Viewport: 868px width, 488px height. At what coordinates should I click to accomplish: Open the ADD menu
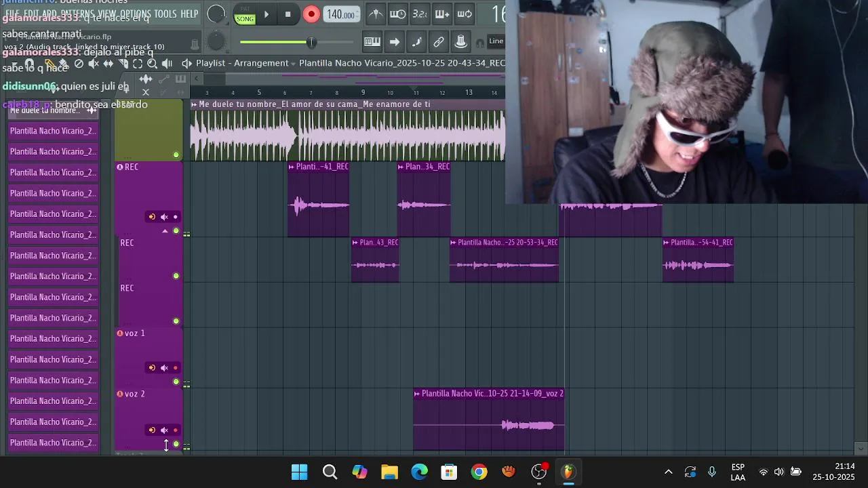tap(50, 14)
